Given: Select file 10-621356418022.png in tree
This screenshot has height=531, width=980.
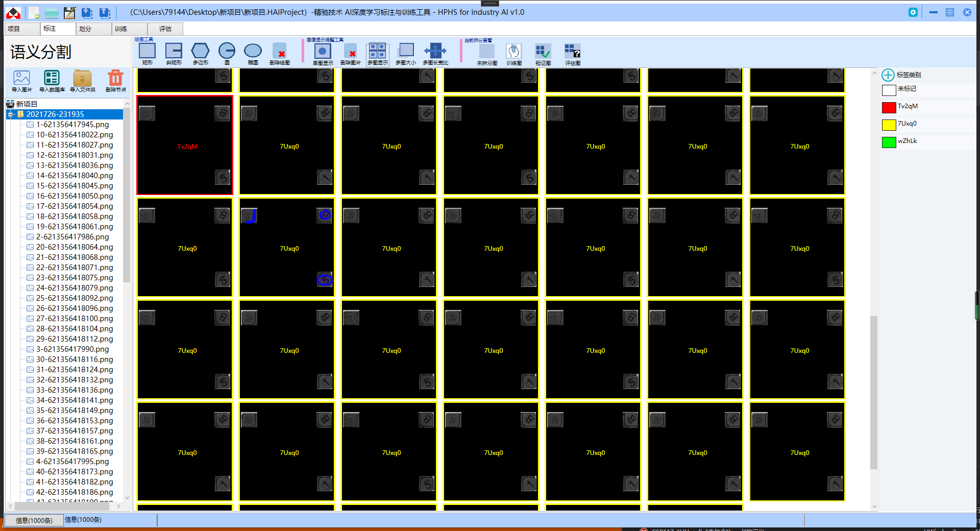Looking at the screenshot, I should click(x=75, y=135).
